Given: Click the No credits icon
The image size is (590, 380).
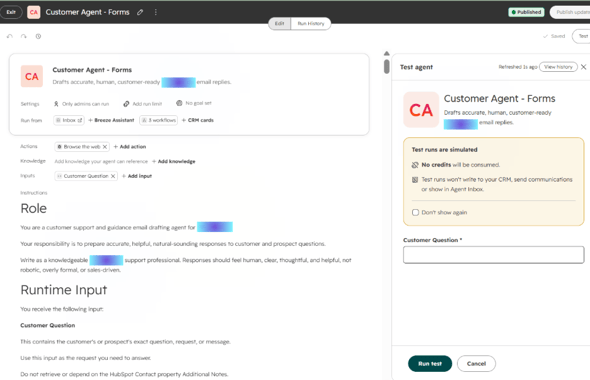Looking at the screenshot, I should coord(415,165).
